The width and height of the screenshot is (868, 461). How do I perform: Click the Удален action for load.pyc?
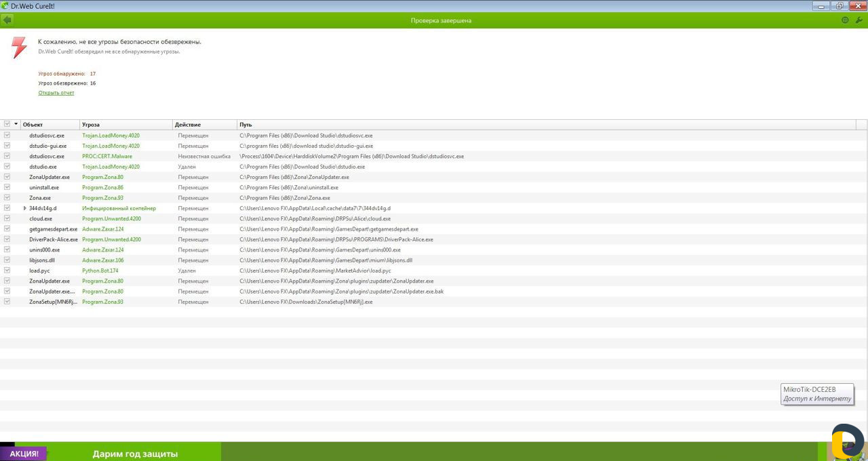(187, 270)
